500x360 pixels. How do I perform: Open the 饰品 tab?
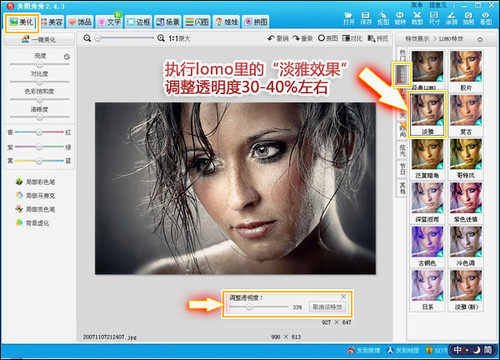click(80, 22)
